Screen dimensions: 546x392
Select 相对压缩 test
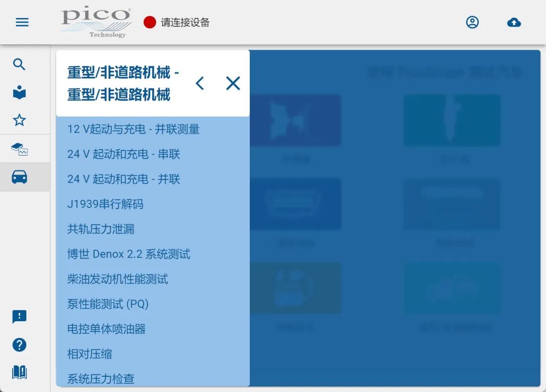click(89, 354)
